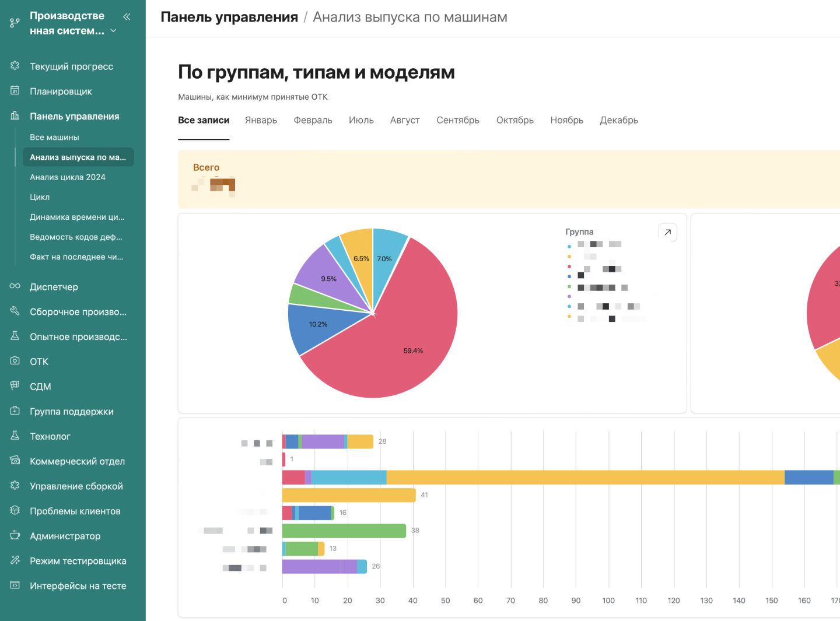The height and width of the screenshot is (621, 840).
Task: Click the ОТК camera icon
Action: tap(15, 361)
